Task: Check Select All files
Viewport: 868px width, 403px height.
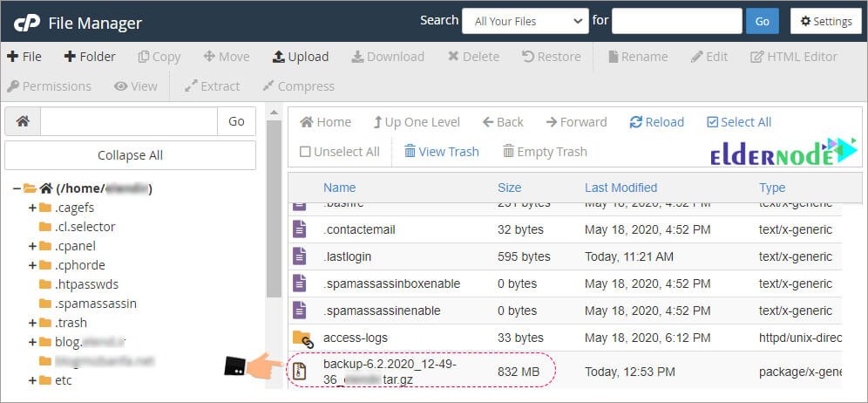Action: click(x=738, y=122)
